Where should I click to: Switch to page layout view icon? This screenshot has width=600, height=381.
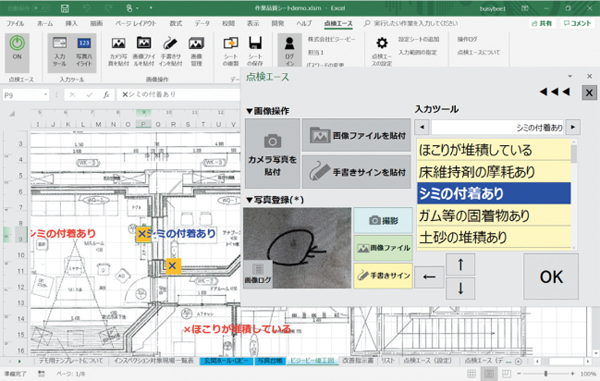pos(489,373)
